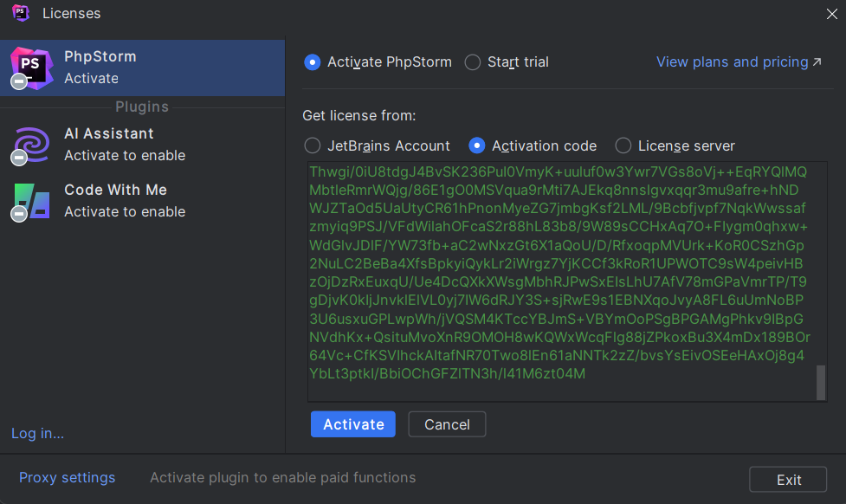This screenshot has width=846, height=504.
Task: Click the last code line 'YbLt3ptkI/BbiOChGFZITN3h'
Action: pos(448,373)
